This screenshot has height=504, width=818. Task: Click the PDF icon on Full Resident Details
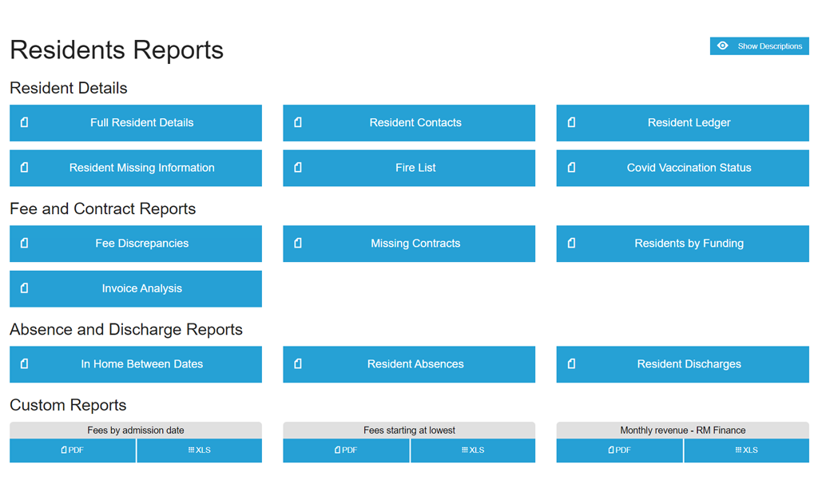coord(24,122)
